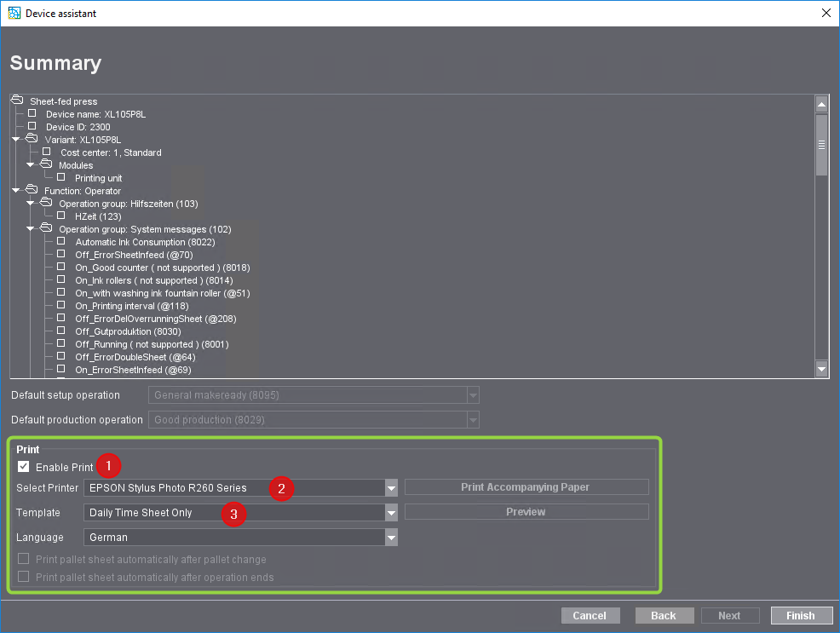
Task: Check Automatic Ink Consumption (8022)
Action: (x=60, y=242)
